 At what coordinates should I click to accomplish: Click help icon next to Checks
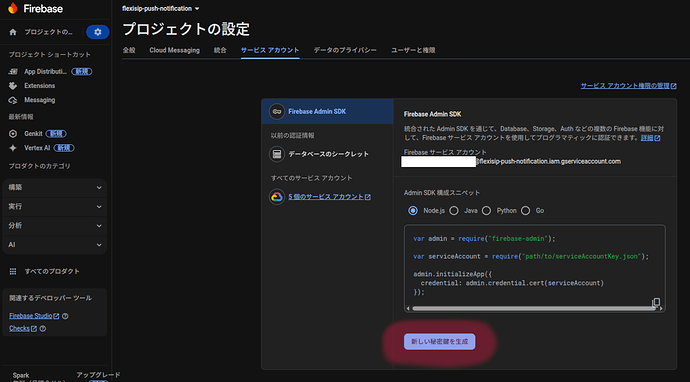coord(43,328)
